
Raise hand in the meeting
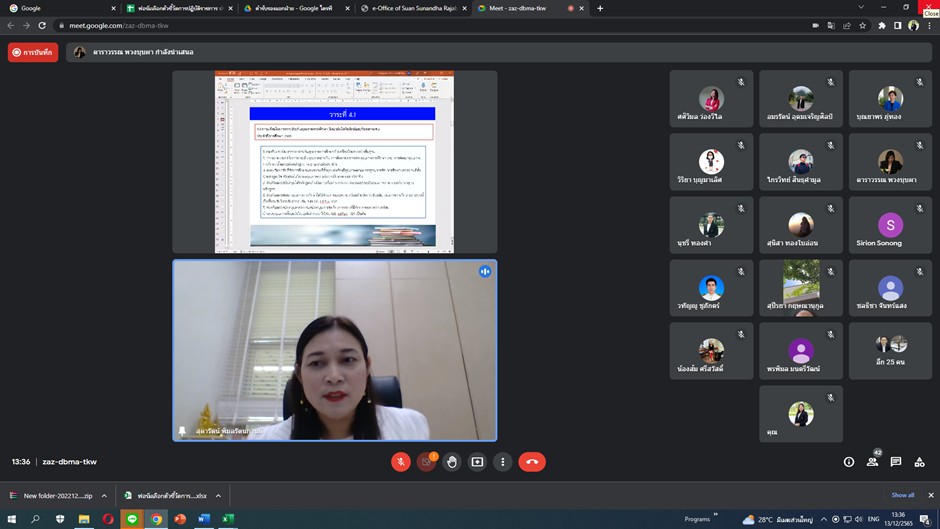point(452,462)
